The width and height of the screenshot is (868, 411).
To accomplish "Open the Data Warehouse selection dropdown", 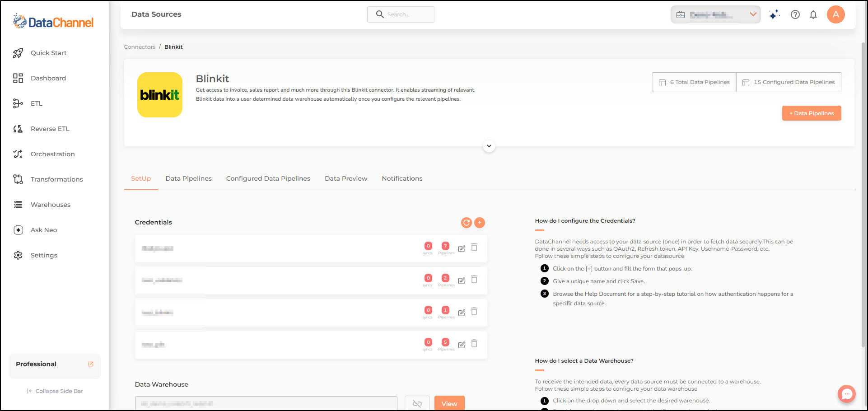I will [266, 403].
